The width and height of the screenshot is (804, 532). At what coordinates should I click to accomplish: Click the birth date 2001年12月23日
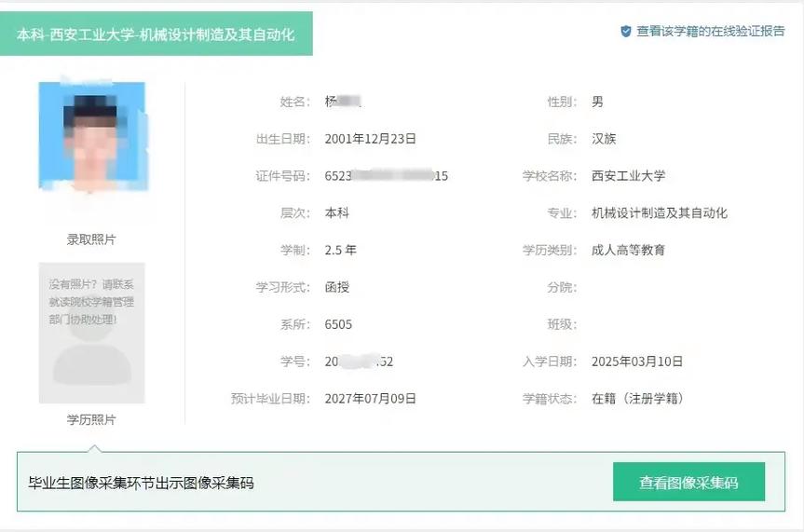click(x=370, y=139)
